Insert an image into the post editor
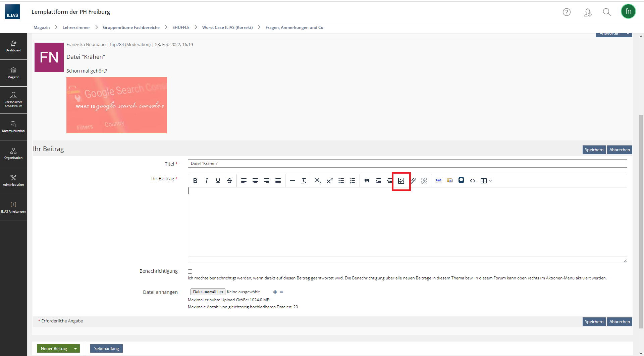 pyautogui.click(x=401, y=181)
